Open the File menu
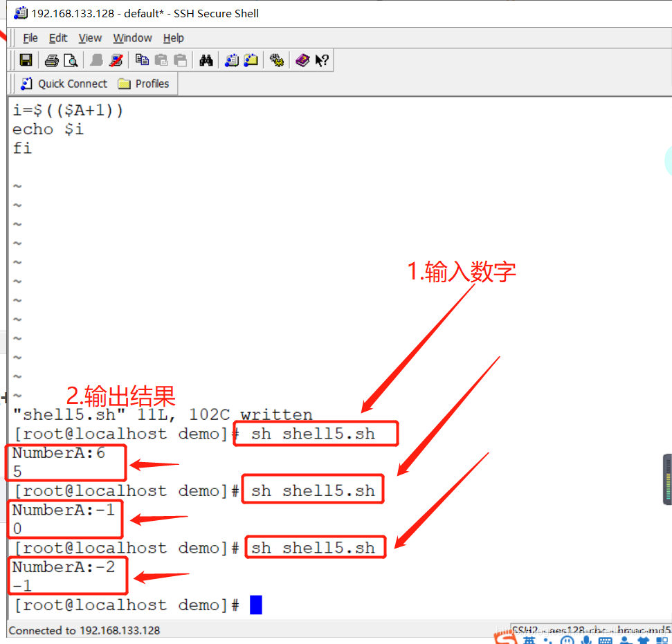The width and height of the screenshot is (672, 644). click(x=30, y=38)
